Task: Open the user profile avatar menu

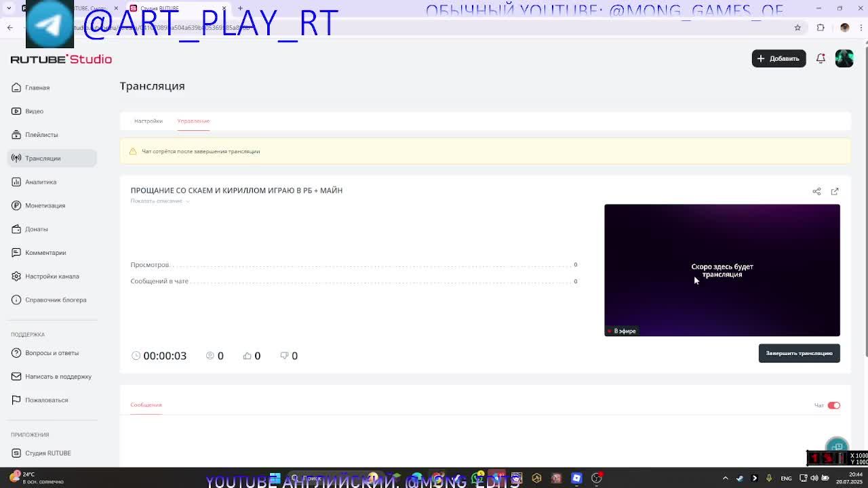Action: click(x=844, y=58)
